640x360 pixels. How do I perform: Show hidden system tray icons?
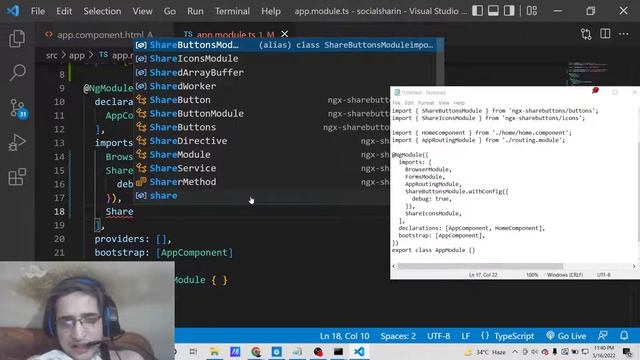(515, 352)
